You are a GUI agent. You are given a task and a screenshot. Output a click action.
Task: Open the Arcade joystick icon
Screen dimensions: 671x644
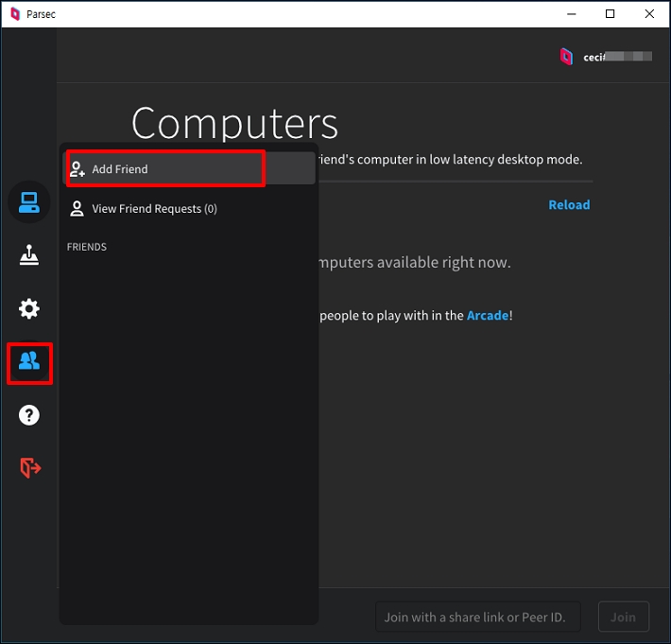pyautogui.click(x=29, y=255)
